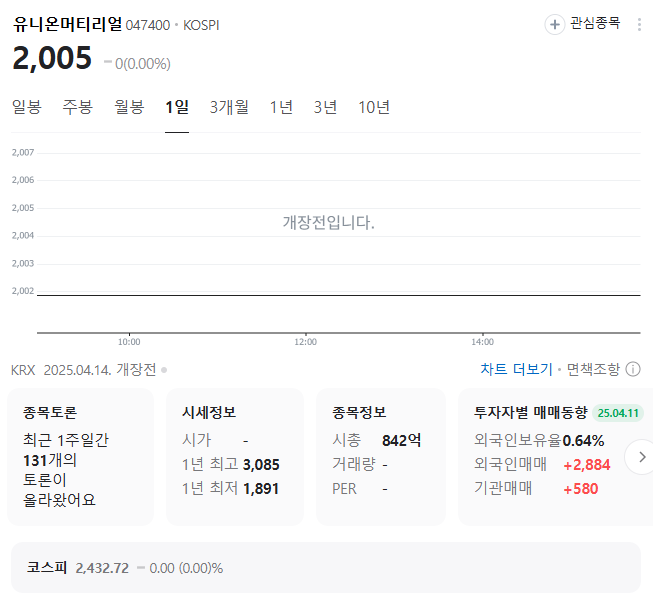Click the 기관매매 +580 value
This screenshot has width=653, height=599.
(581, 489)
